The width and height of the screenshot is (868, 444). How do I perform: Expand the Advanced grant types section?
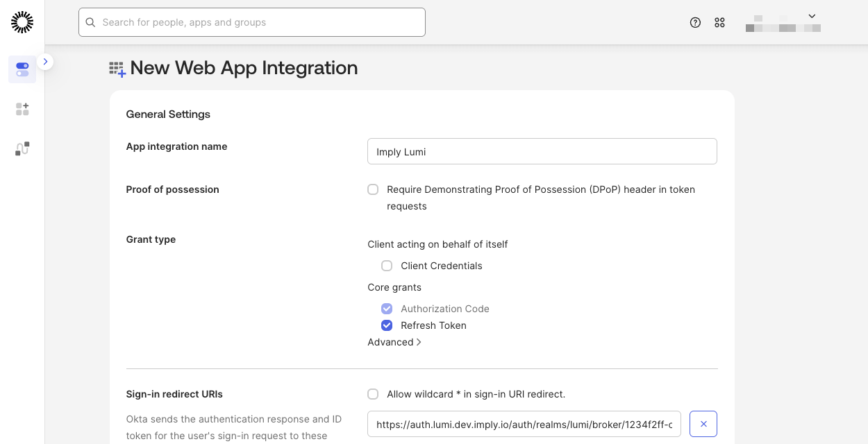pos(394,342)
